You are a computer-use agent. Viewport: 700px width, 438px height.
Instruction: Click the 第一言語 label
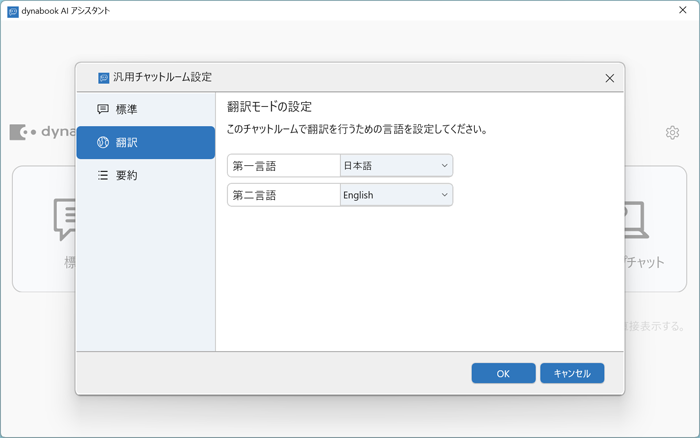(x=254, y=166)
